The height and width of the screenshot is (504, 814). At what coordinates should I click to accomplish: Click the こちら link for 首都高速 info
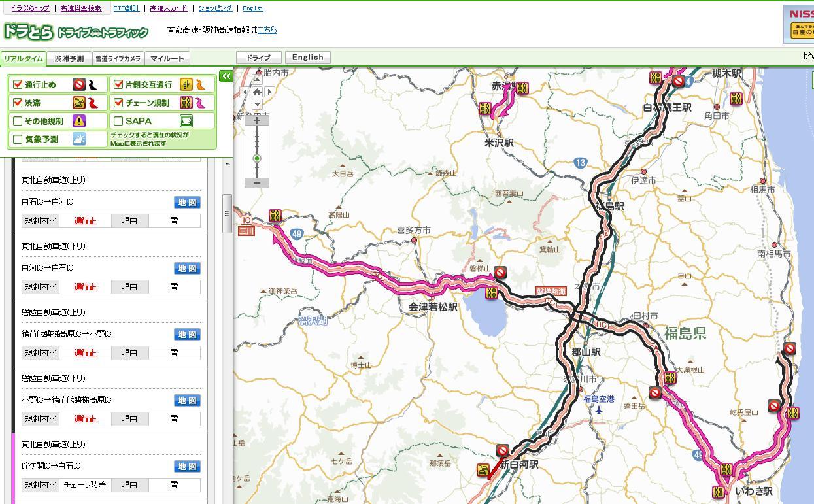pos(267,30)
